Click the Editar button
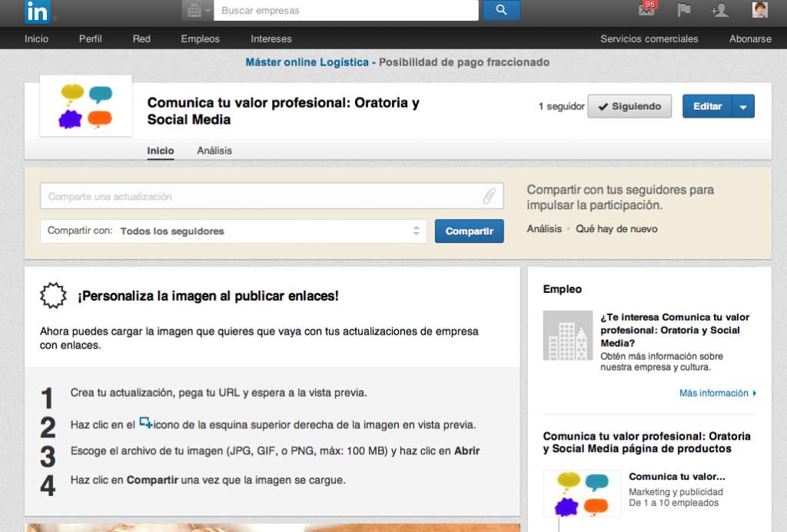Viewport: 787px width, 532px height. [x=707, y=107]
